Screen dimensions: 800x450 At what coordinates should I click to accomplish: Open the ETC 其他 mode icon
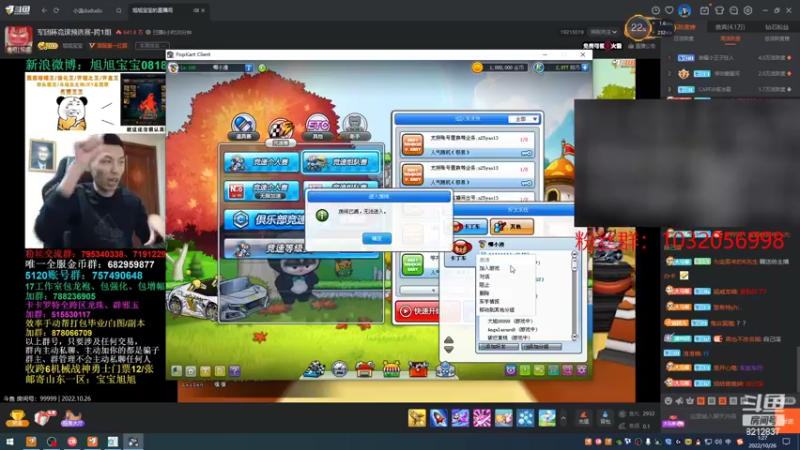[317, 127]
